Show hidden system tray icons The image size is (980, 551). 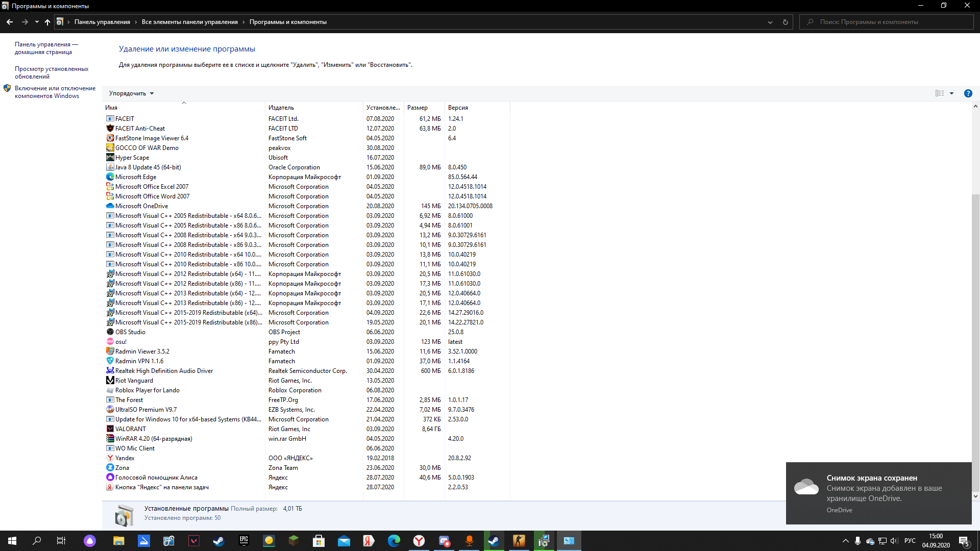(x=845, y=541)
